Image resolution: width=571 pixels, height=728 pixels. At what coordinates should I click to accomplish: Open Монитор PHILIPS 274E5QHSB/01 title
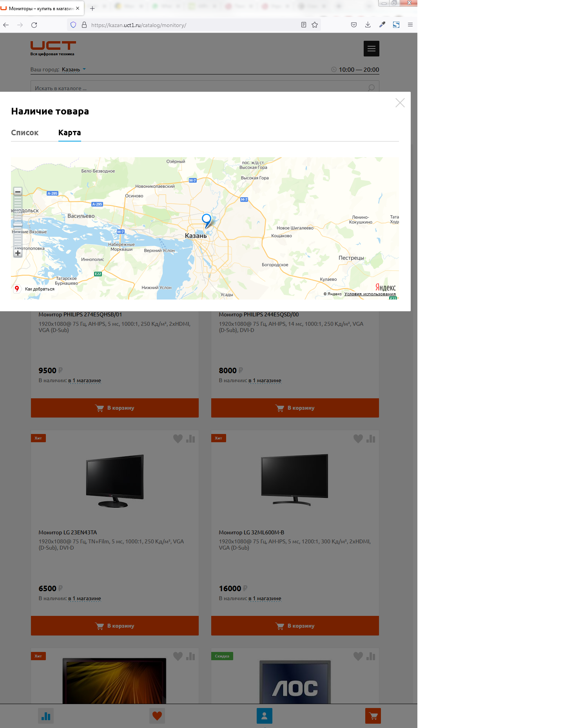80,314
